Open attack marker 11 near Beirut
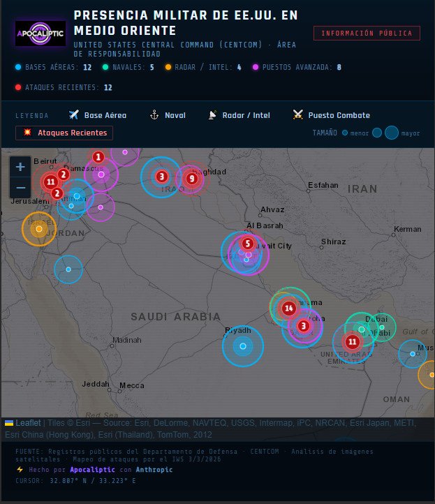Screen dimensions: 435x504 click(x=51, y=182)
